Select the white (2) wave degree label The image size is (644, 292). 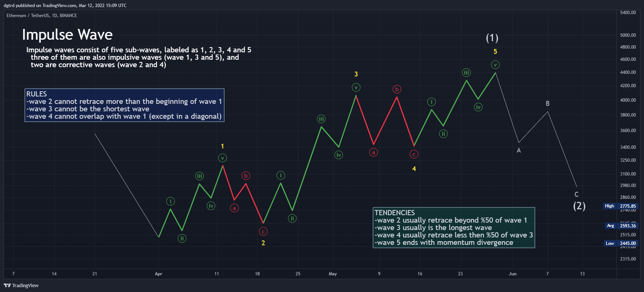(x=579, y=206)
